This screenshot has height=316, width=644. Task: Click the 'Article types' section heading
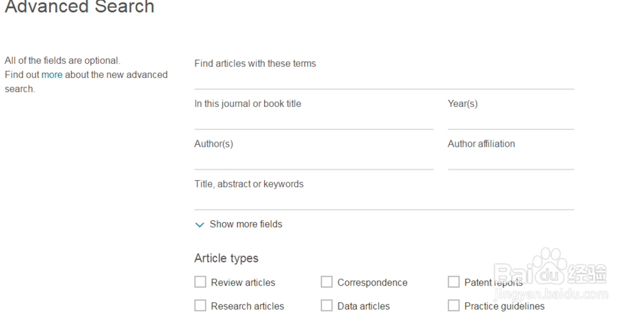click(226, 259)
